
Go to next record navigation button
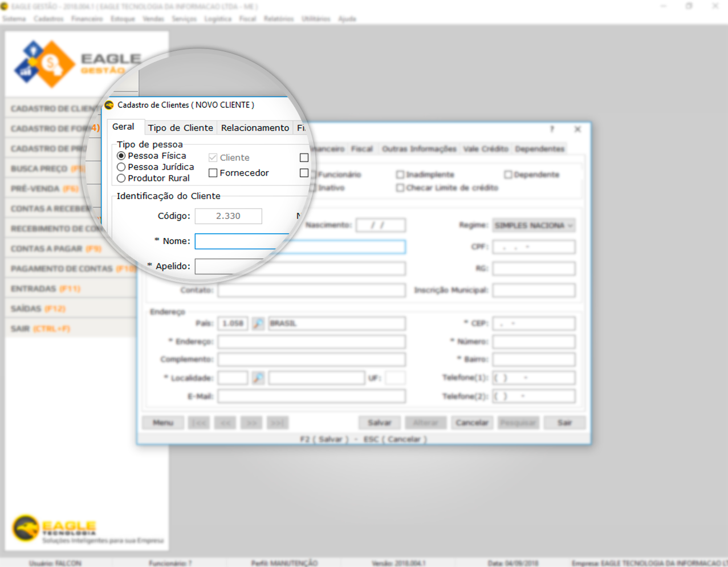click(x=251, y=423)
